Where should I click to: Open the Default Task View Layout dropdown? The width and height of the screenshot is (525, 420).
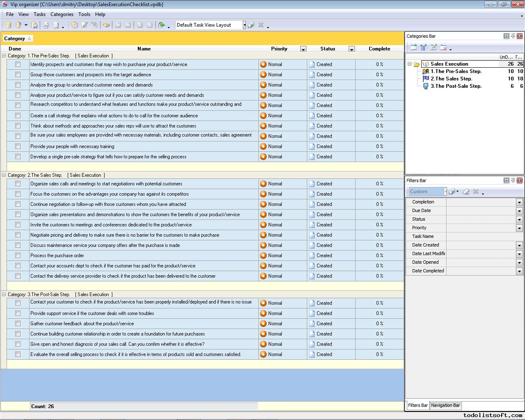click(244, 25)
